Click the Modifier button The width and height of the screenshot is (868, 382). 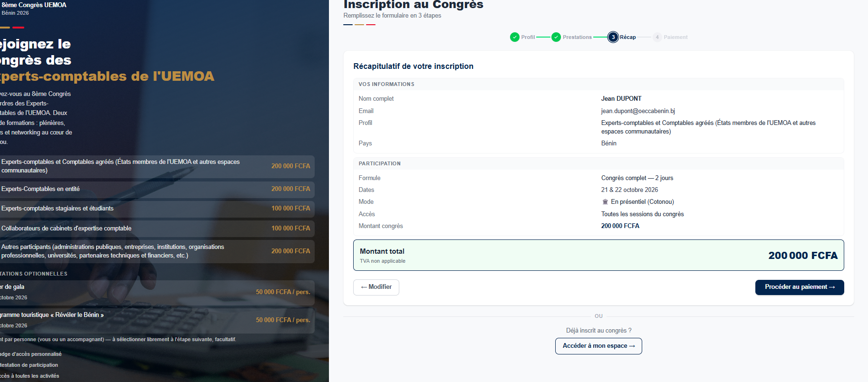[376, 287]
